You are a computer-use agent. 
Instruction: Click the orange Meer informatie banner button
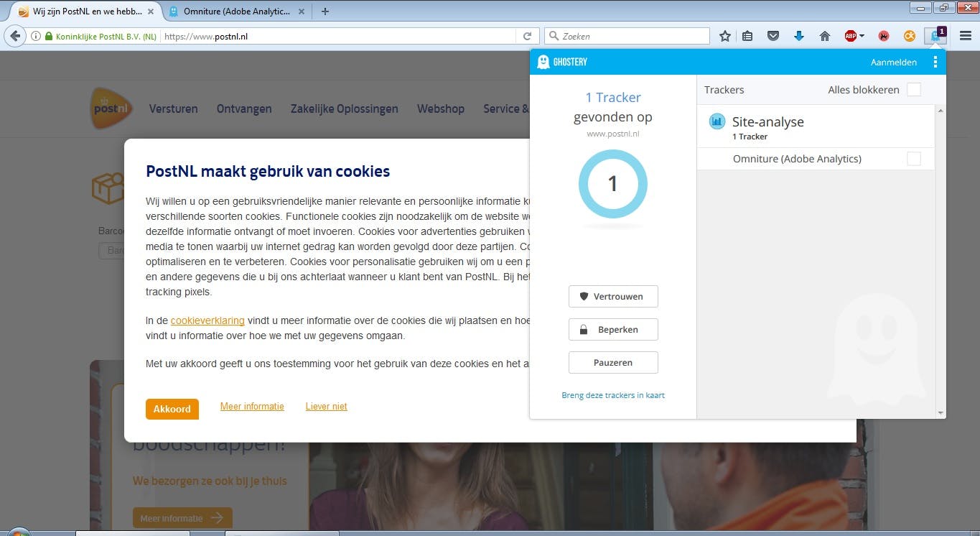[182, 518]
